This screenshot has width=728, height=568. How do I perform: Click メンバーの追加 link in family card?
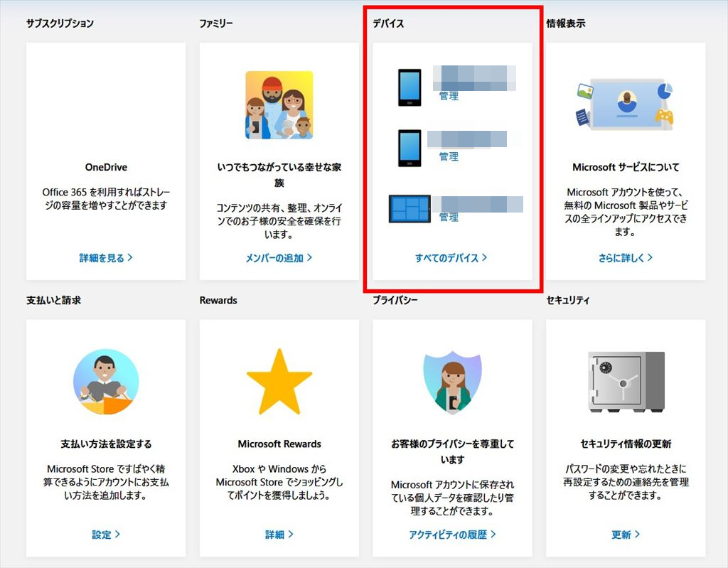click(x=279, y=258)
